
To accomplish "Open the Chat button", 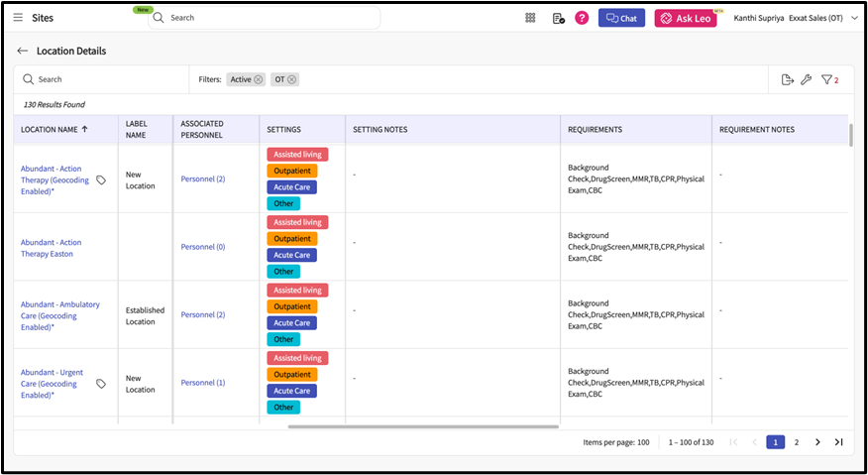I will click(x=621, y=18).
